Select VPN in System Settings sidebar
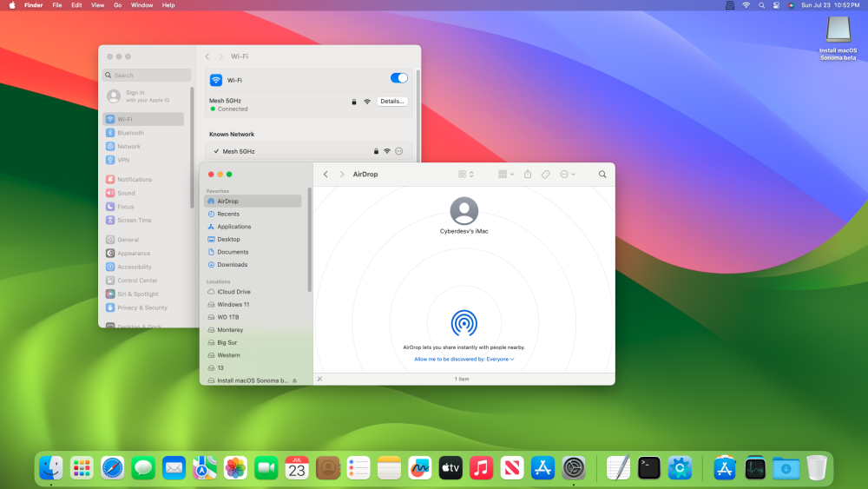The width and height of the screenshot is (868, 489). point(143,160)
